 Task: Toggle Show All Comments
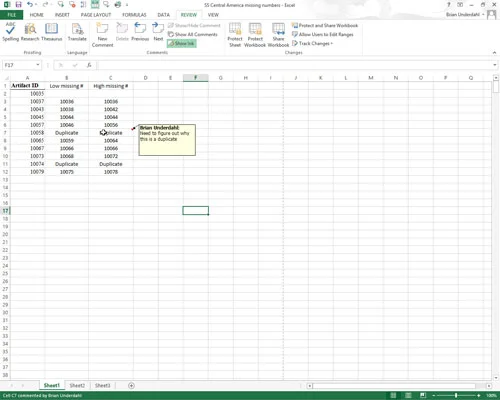pos(193,34)
